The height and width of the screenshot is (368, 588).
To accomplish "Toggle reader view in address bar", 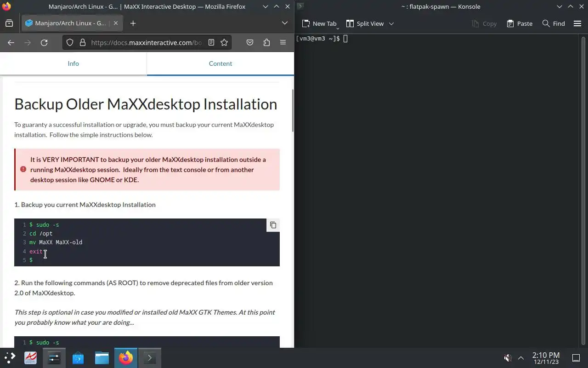I will (x=211, y=42).
